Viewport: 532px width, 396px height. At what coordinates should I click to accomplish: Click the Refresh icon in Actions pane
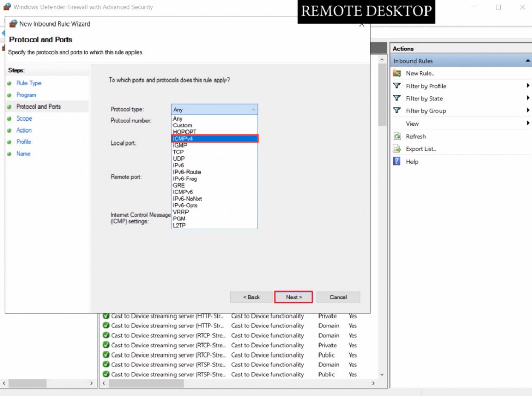(x=397, y=136)
